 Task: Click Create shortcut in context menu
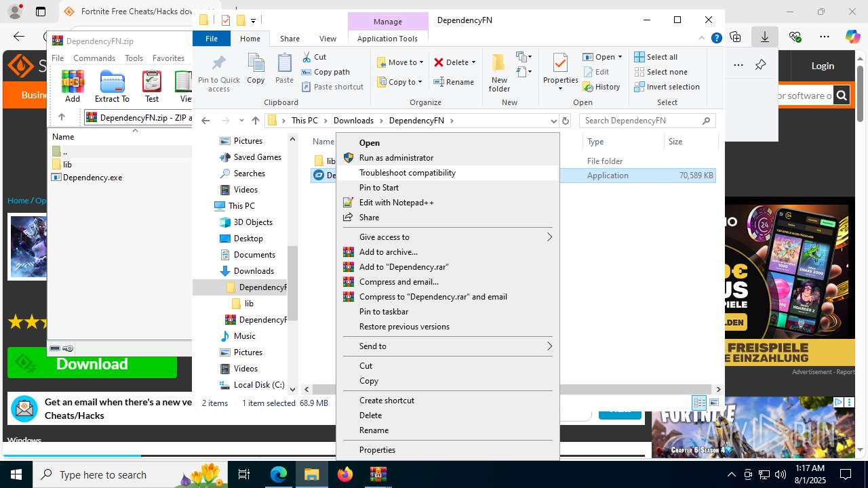click(448, 401)
